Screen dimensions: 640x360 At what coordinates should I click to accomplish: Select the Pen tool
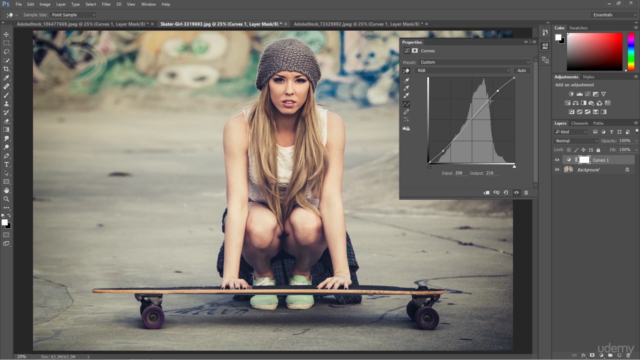click(6, 156)
